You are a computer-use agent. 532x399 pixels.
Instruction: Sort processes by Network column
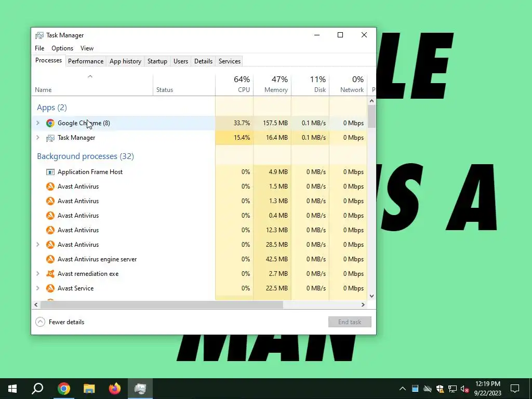349,84
